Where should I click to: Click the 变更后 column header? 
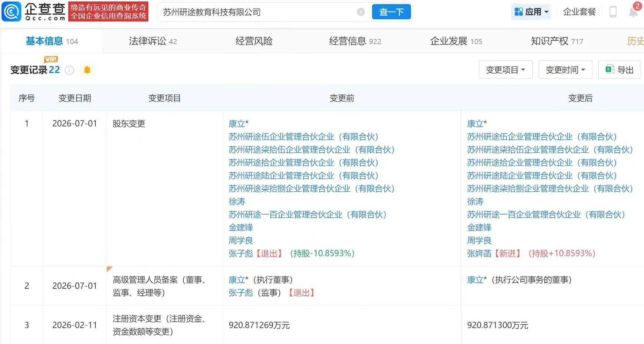click(x=580, y=98)
